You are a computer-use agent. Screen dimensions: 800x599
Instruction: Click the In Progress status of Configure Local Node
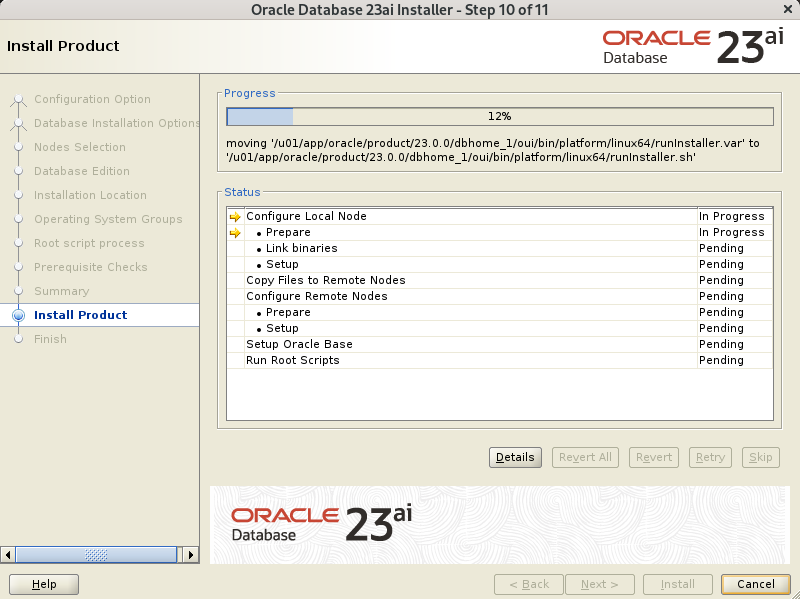732,216
